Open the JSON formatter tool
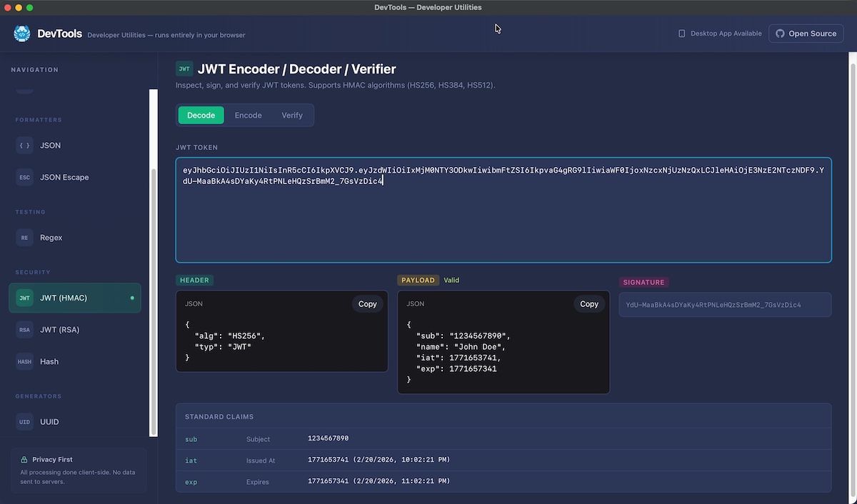The image size is (857, 504). (75, 145)
